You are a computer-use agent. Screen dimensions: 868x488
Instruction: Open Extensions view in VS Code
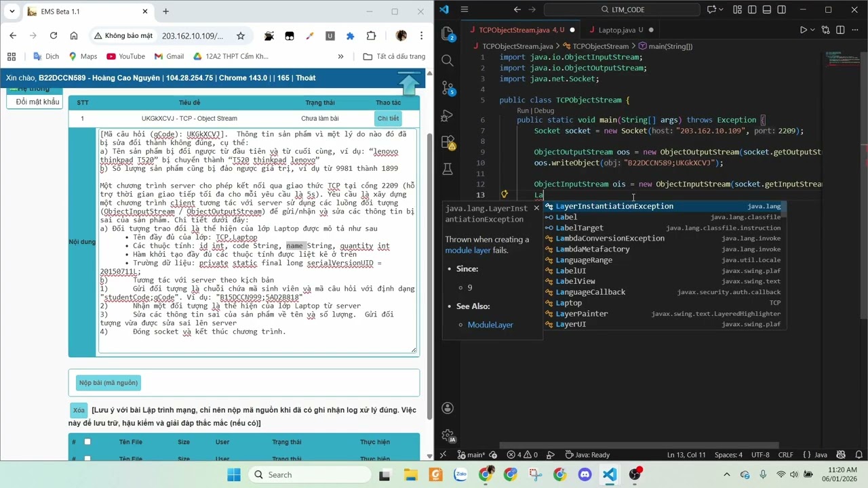[448, 142]
